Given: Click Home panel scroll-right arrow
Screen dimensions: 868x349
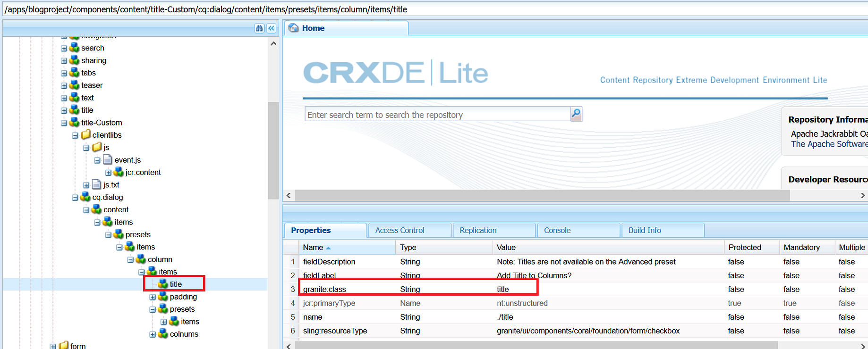Looking at the screenshot, I should (x=862, y=195).
